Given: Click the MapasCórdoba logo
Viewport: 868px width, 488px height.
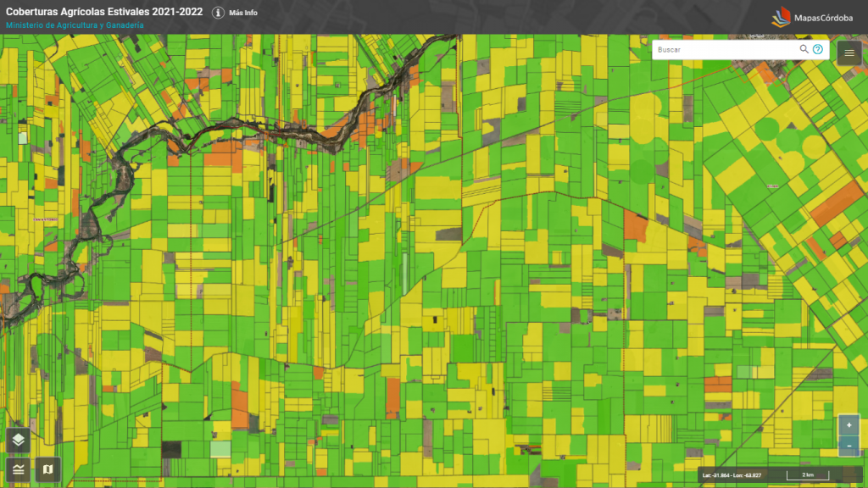Looking at the screenshot, I should pos(812,17).
